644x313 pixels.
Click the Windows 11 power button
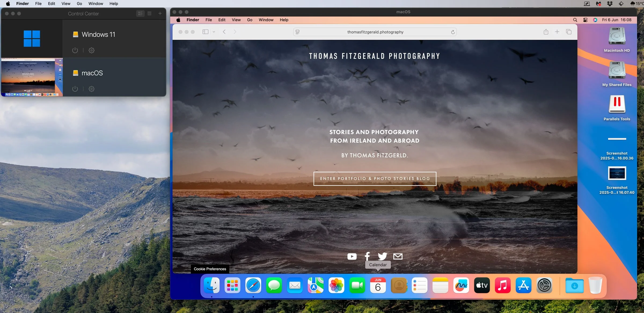[75, 50]
